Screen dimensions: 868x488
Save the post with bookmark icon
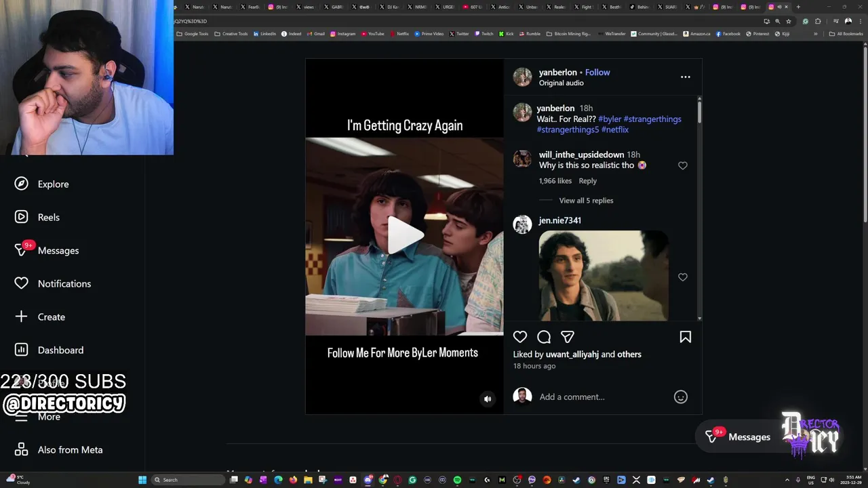(686, 337)
